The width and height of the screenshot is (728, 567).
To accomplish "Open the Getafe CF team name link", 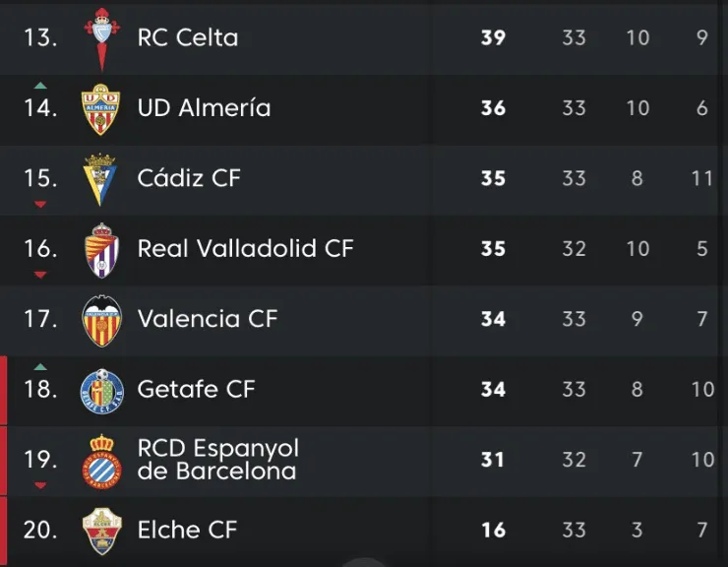I will 196,389.
